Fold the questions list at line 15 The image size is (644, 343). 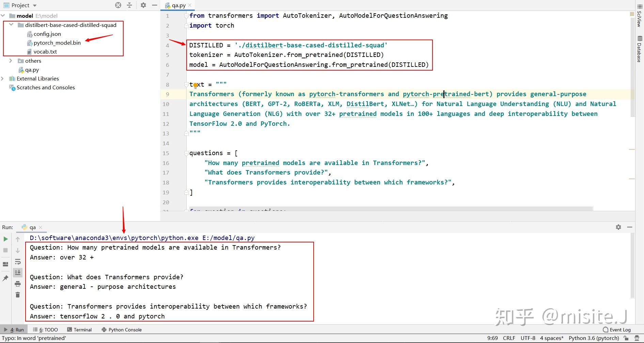pyautogui.click(x=186, y=153)
